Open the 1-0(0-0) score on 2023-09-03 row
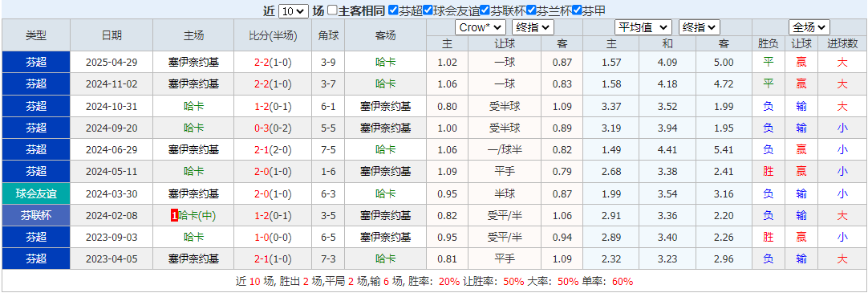This screenshot has height=293, width=868. point(274,237)
